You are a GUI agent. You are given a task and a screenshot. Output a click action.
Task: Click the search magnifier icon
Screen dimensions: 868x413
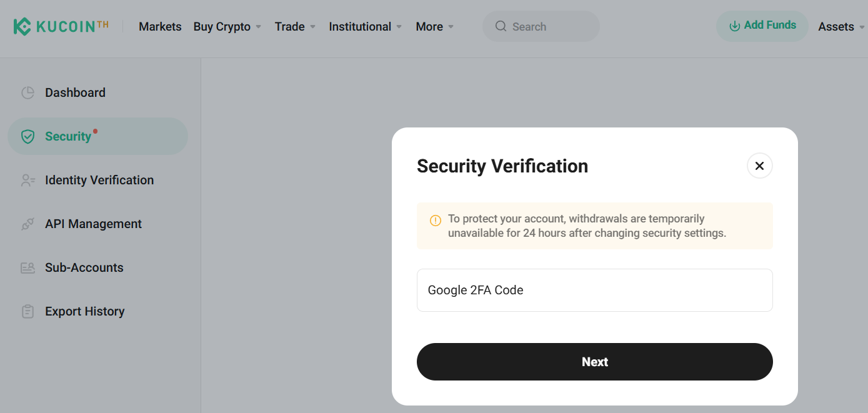[x=501, y=26]
